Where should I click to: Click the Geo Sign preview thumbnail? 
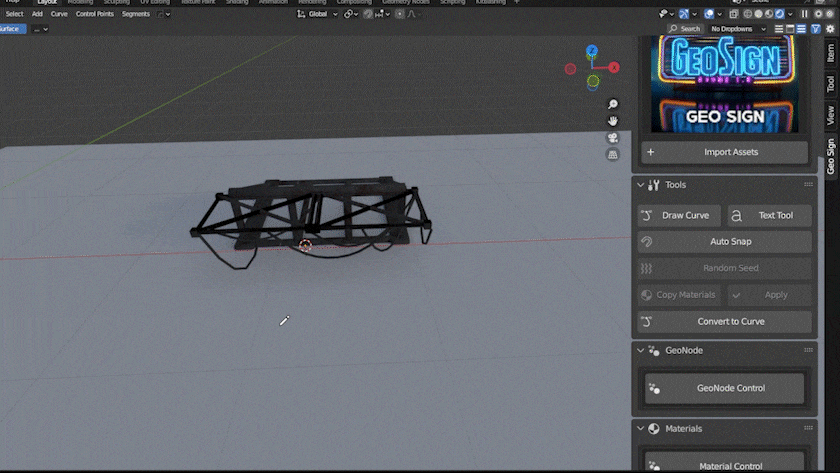click(x=724, y=84)
